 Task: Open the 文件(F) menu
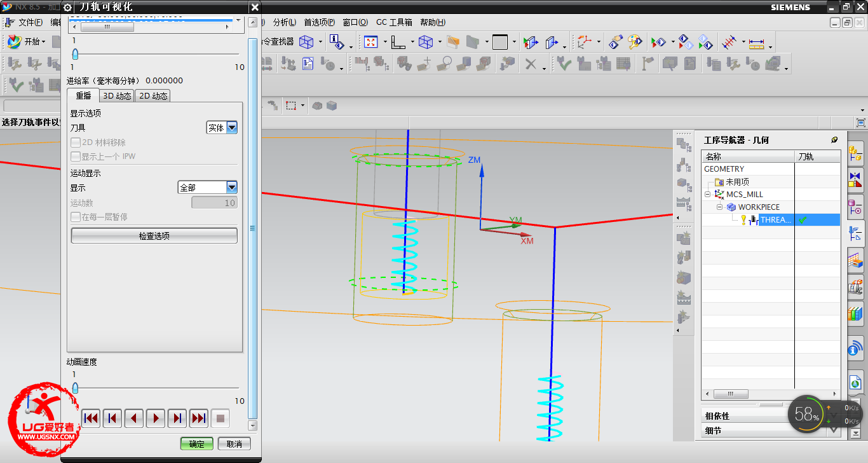pos(30,22)
